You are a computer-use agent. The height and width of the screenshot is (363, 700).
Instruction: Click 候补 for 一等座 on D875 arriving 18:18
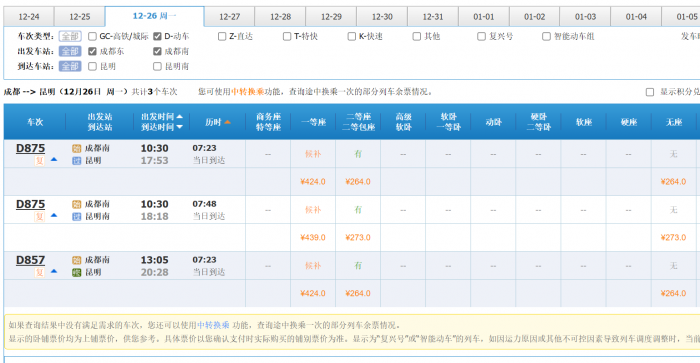(313, 210)
